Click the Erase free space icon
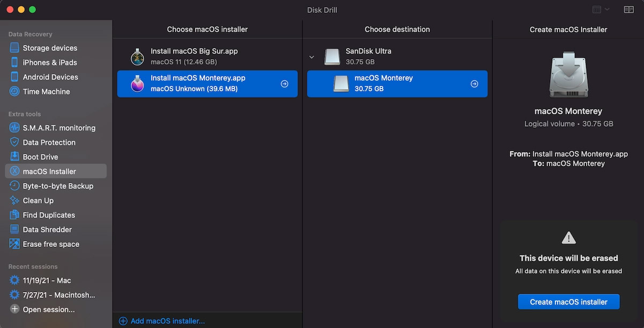 tap(14, 244)
